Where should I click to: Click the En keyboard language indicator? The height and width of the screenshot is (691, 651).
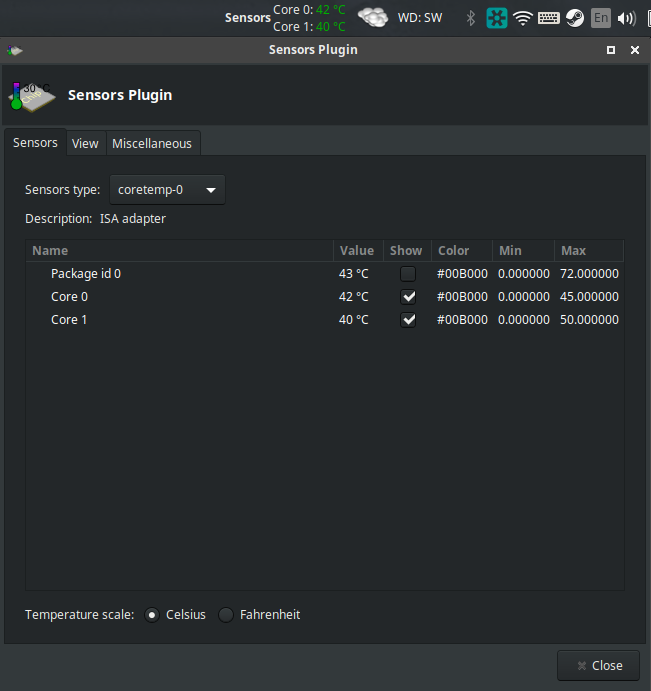[601, 18]
